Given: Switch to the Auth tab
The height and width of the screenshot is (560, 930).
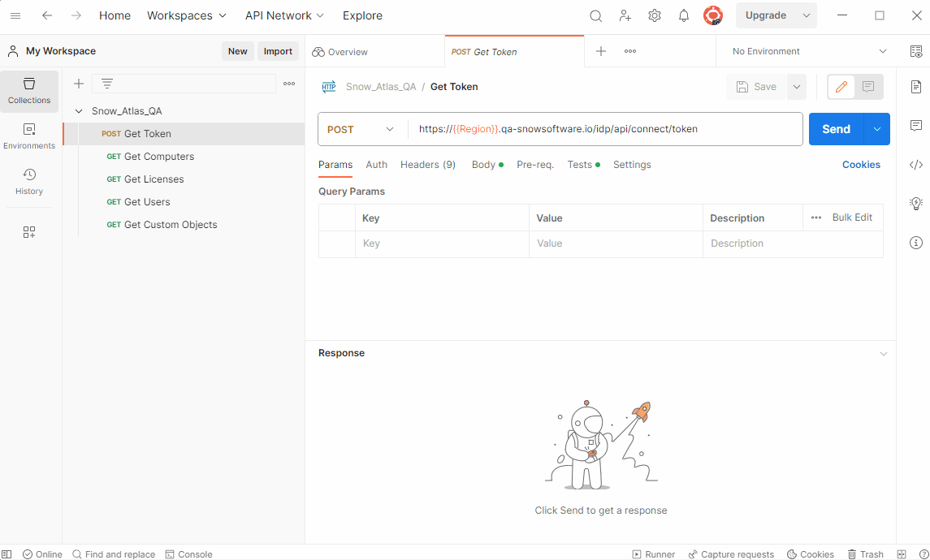Looking at the screenshot, I should 376,165.
